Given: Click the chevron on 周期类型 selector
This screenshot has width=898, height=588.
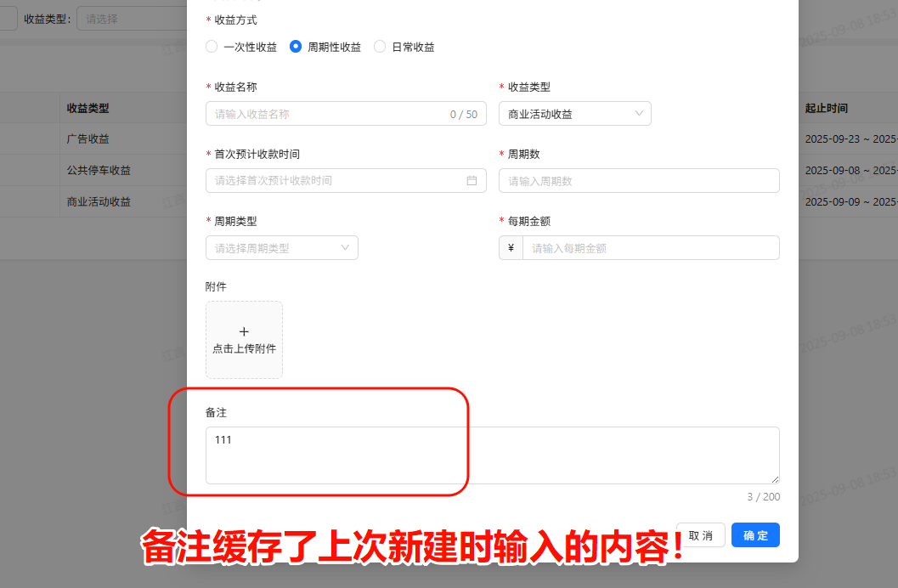Looking at the screenshot, I should [x=345, y=247].
